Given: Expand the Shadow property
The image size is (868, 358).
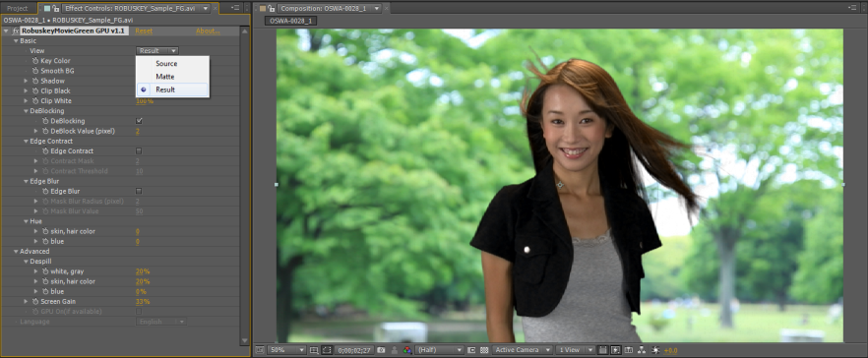Looking at the screenshot, I should point(26,81).
